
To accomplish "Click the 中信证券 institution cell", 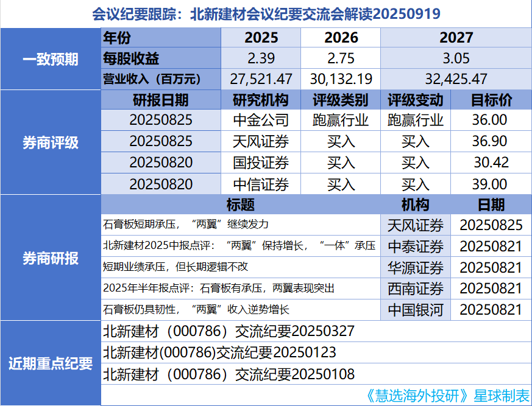I will (261, 184).
